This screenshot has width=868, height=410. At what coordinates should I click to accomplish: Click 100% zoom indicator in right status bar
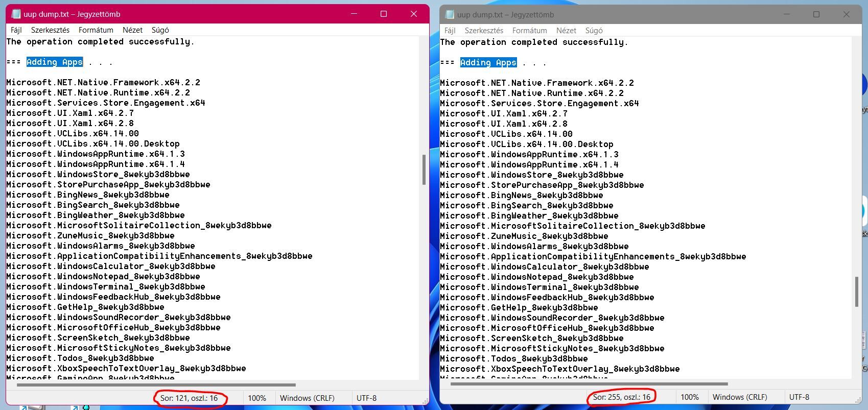click(x=690, y=397)
